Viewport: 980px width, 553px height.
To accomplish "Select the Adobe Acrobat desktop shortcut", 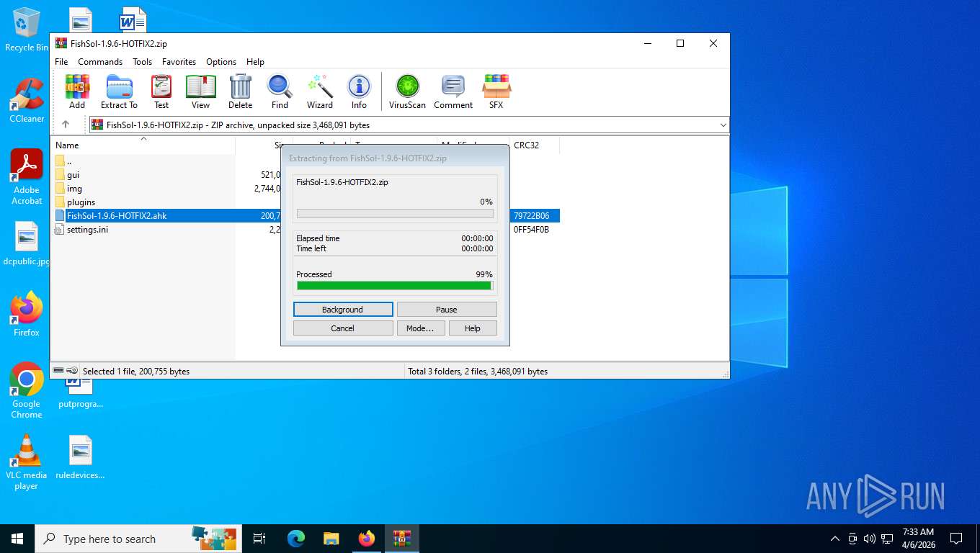I will click(27, 177).
